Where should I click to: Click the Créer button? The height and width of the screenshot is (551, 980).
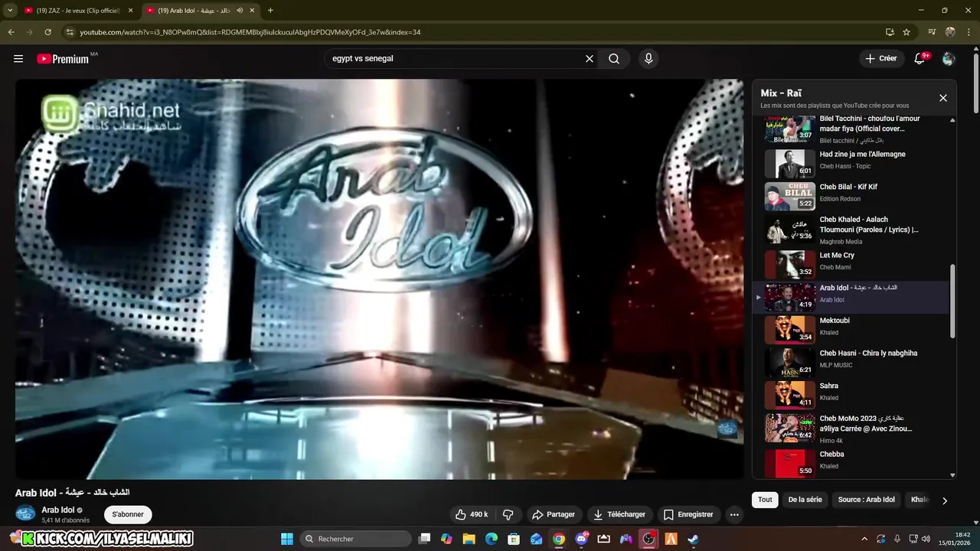pos(880,59)
